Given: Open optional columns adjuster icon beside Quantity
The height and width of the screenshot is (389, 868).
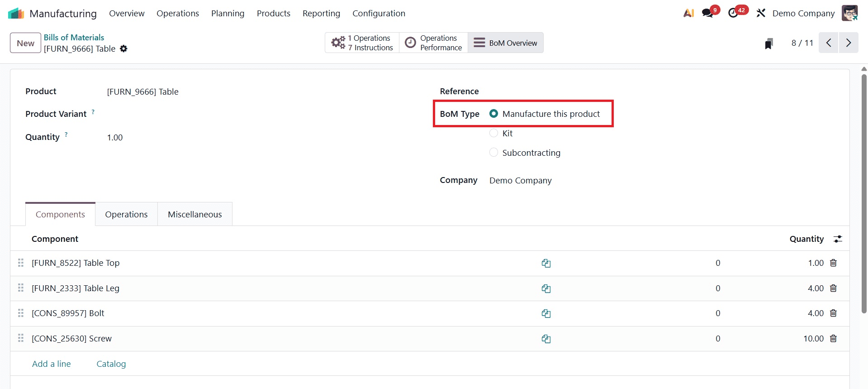Looking at the screenshot, I should pos(838,239).
